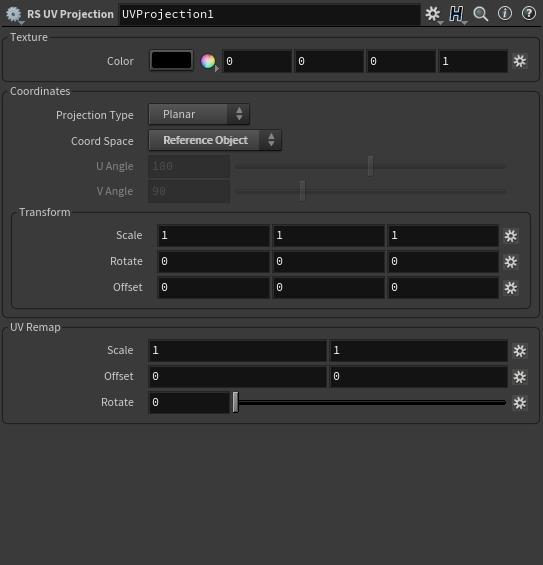Image resolution: width=543 pixels, height=565 pixels.
Task: Click the second UV Remap Offset field
Action: pos(418,377)
